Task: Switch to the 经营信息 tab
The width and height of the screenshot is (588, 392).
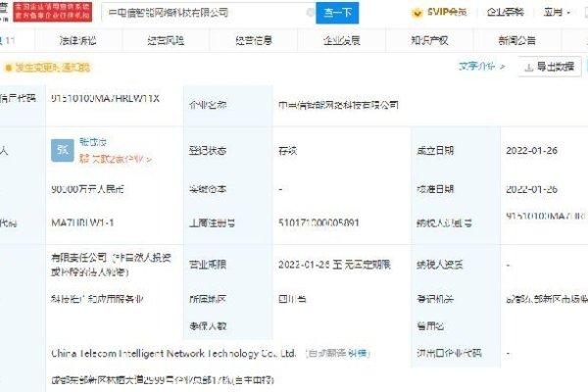Action: pyautogui.click(x=254, y=40)
